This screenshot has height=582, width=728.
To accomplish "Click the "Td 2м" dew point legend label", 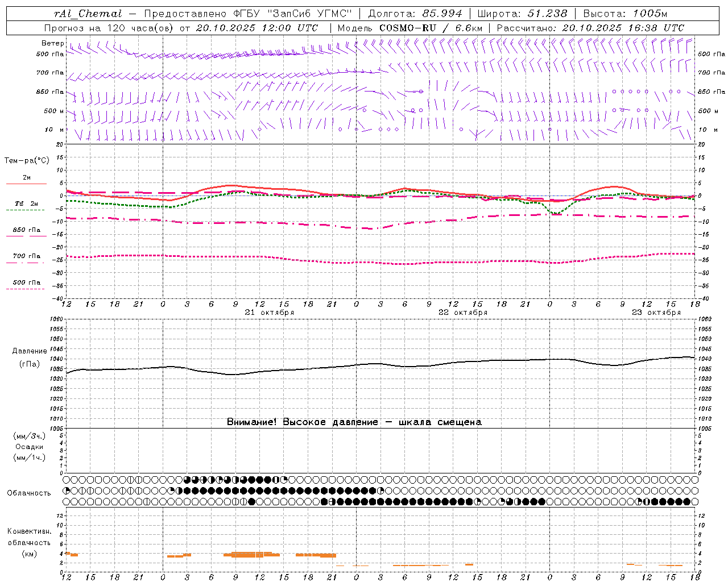I will tap(26, 203).
